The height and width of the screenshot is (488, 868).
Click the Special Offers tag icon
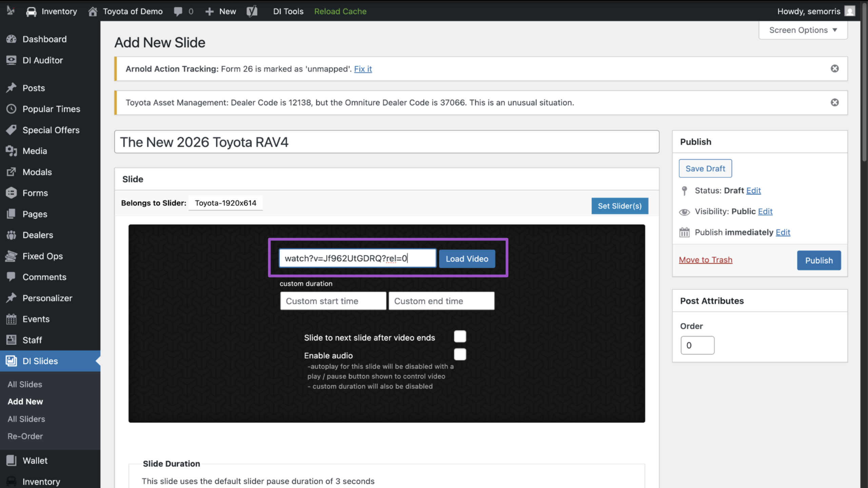[x=11, y=130]
